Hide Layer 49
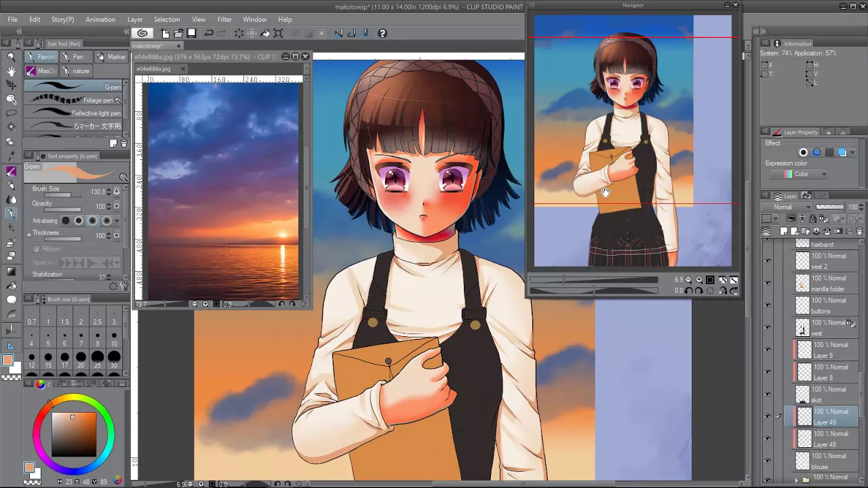This screenshot has width=868, height=488. [x=768, y=417]
